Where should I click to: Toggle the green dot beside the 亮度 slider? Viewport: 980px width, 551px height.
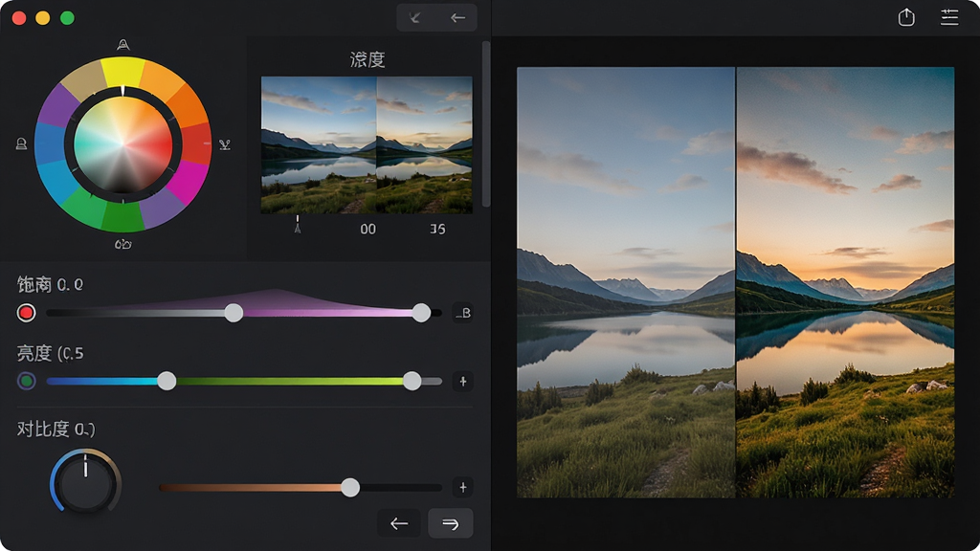click(26, 381)
